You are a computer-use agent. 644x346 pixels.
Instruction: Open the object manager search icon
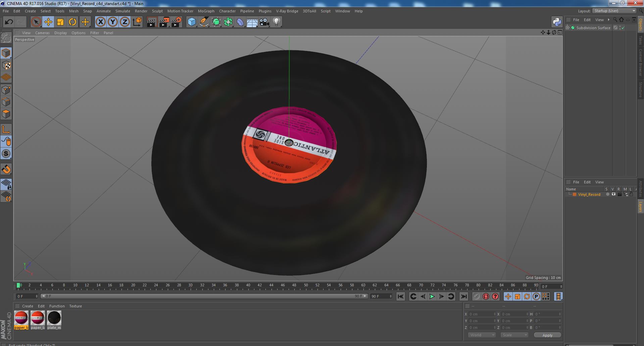[615, 20]
